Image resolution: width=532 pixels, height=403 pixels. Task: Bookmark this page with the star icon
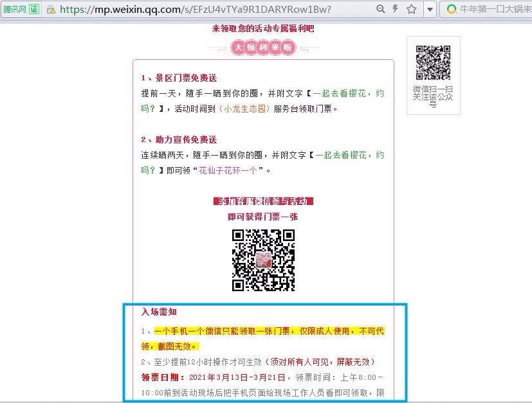(x=412, y=9)
